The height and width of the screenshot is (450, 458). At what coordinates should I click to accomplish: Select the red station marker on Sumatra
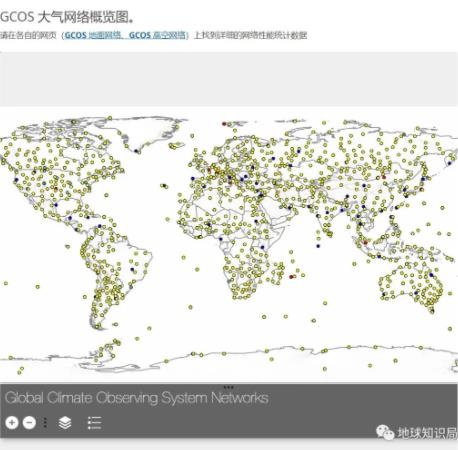click(x=365, y=242)
